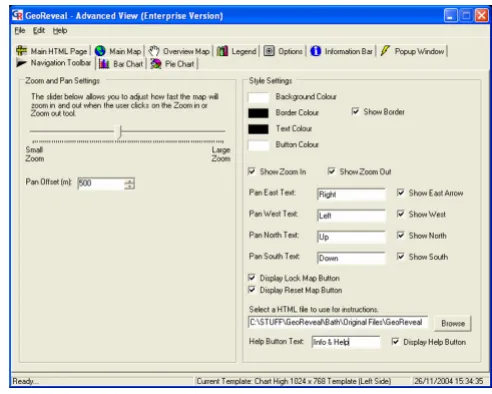The height and width of the screenshot is (394, 492).
Task: Click the Help Button Text field
Action: point(346,342)
